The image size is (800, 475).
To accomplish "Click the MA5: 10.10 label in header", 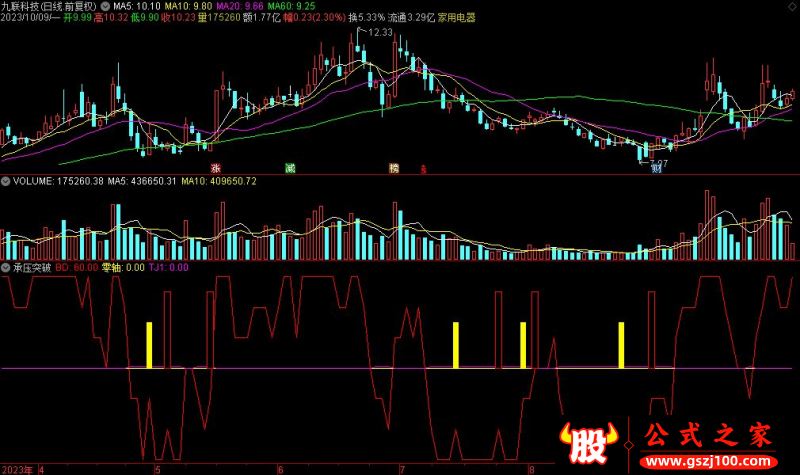I will point(136,7).
